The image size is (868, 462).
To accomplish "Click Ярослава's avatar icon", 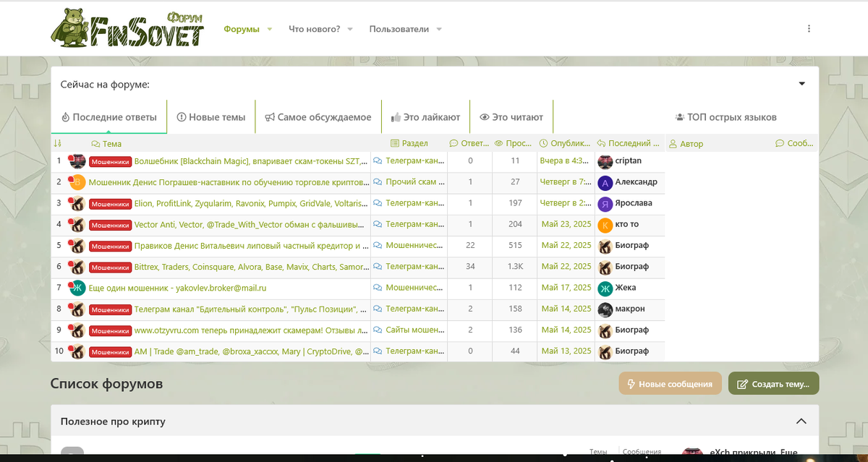I will (605, 204).
